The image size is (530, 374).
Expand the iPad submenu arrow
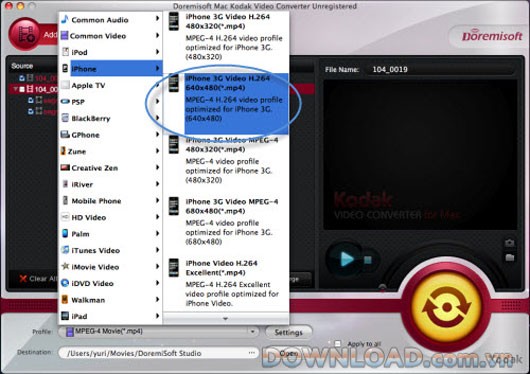point(157,315)
